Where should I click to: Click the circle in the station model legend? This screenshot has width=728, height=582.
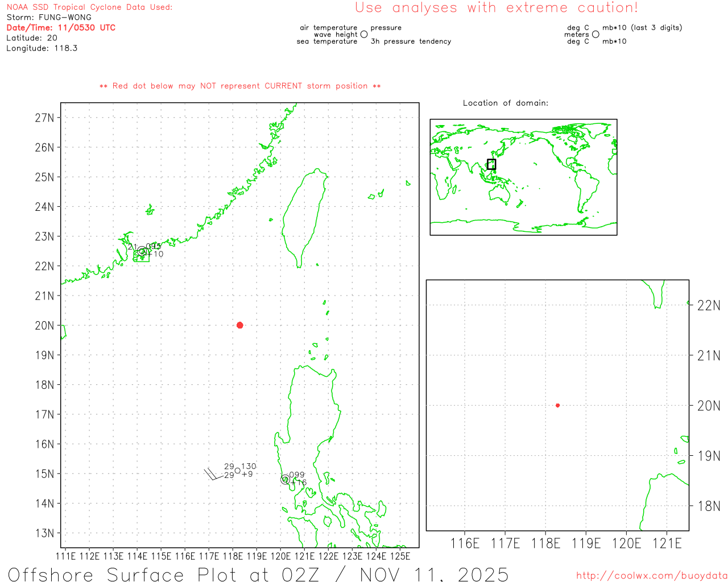click(x=364, y=34)
